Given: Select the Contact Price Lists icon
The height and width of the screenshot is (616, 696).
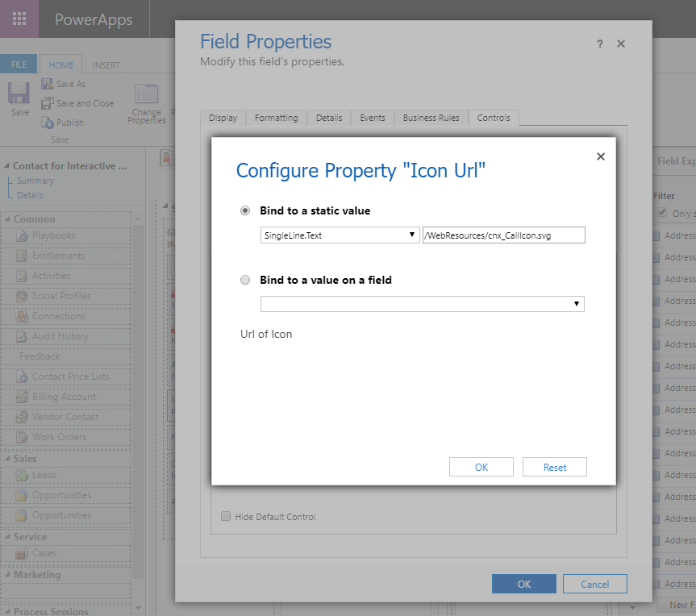Looking at the screenshot, I should 23,377.
